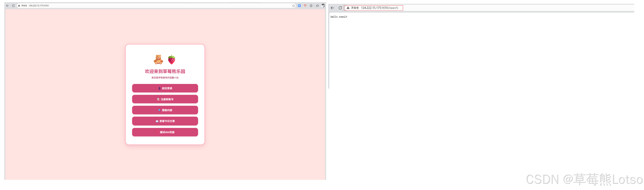The width and height of the screenshot is (644, 190).
Task: Open the blue 塔 extension icon
Action: [299, 6]
